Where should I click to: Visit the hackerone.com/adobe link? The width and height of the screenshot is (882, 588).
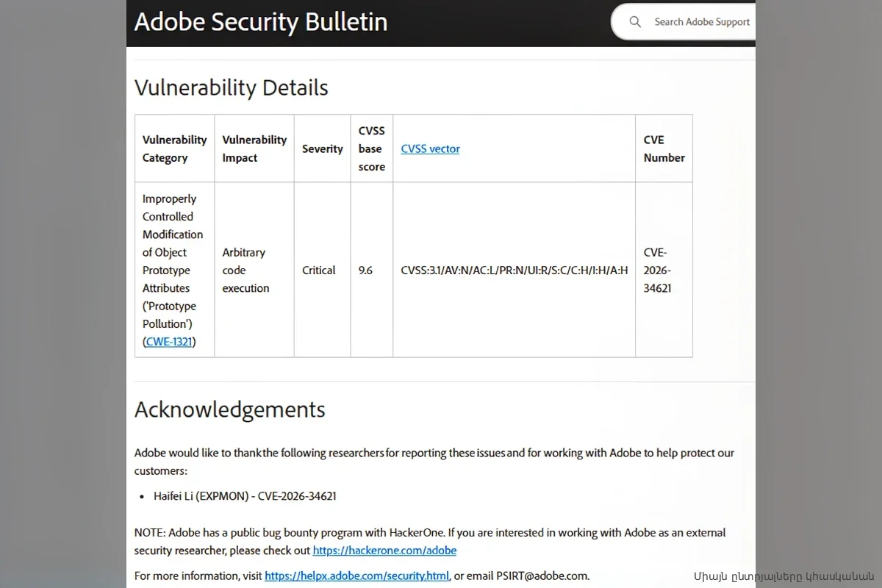[384, 551]
